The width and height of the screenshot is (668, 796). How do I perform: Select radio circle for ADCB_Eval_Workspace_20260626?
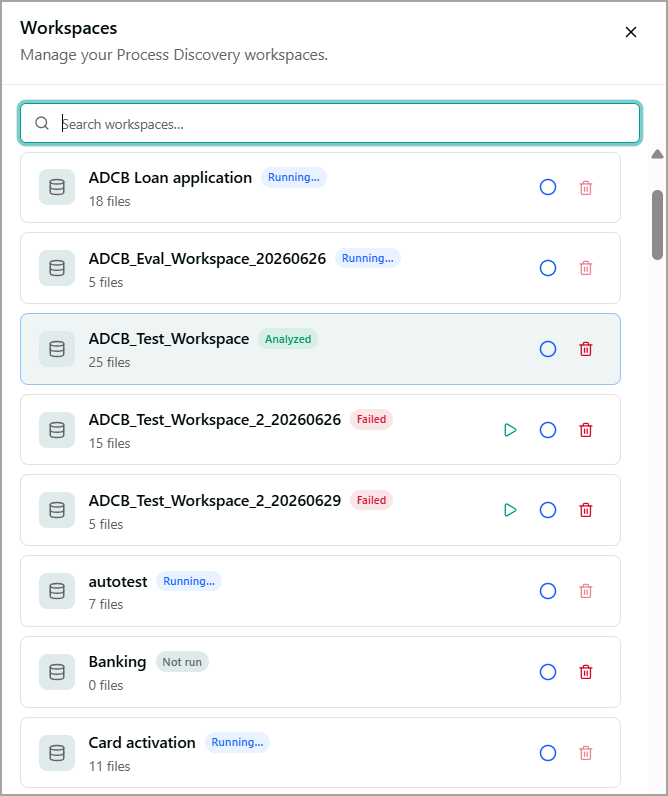pos(548,268)
